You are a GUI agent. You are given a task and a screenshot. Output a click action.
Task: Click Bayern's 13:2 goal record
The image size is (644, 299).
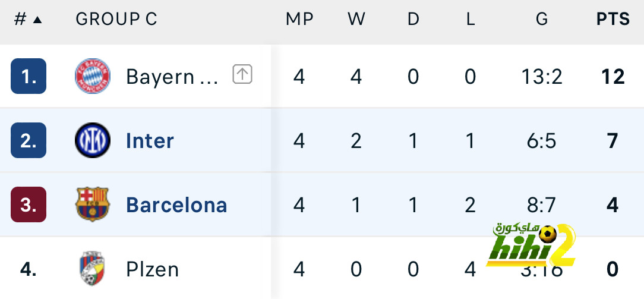pyautogui.click(x=542, y=77)
